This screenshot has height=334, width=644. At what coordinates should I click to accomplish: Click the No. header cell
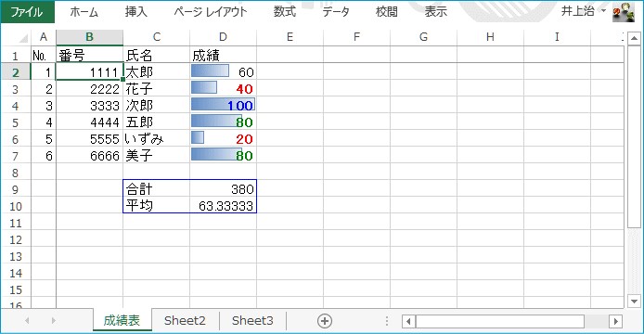click(44, 55)
